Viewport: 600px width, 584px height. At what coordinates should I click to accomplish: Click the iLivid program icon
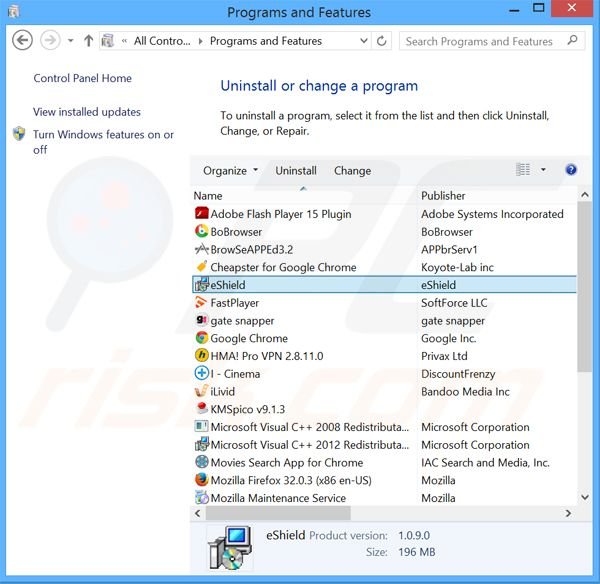pos(201,391)
